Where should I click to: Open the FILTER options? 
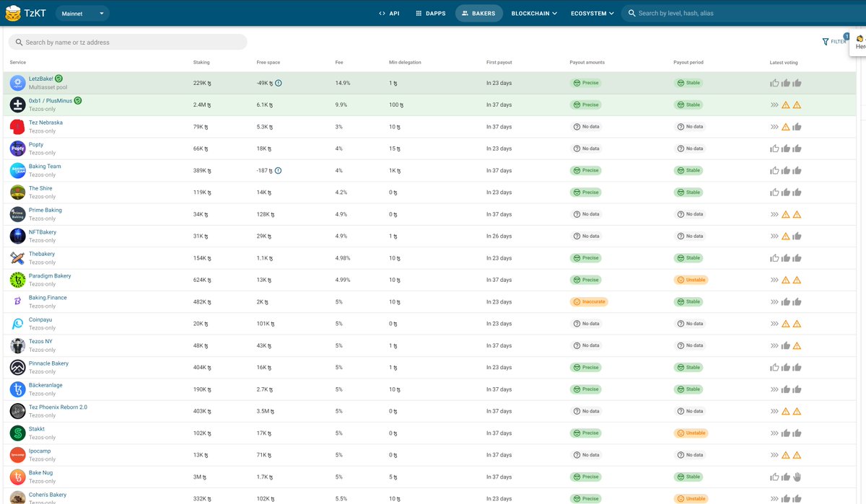[x=834, y=42]
